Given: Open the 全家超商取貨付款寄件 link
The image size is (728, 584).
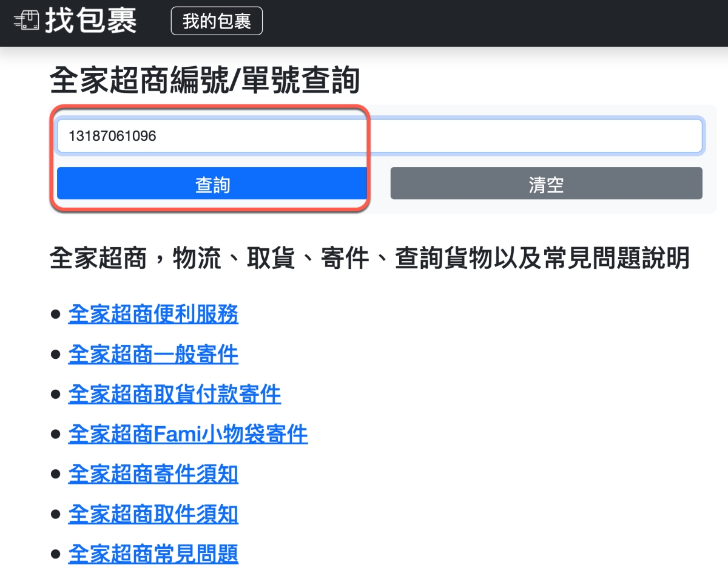Looking at the screenshot, I should [x=175, y=395].
